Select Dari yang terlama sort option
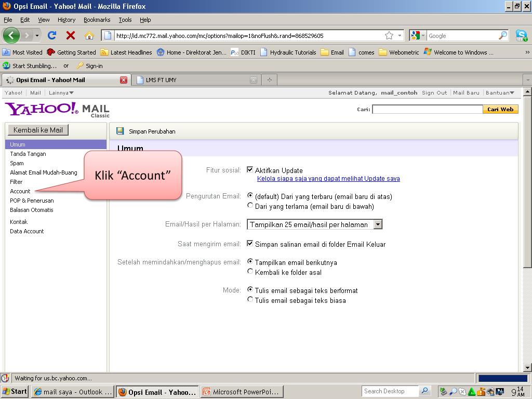The image size is (532, 399). pyautogui.click(x=250, y=205)
